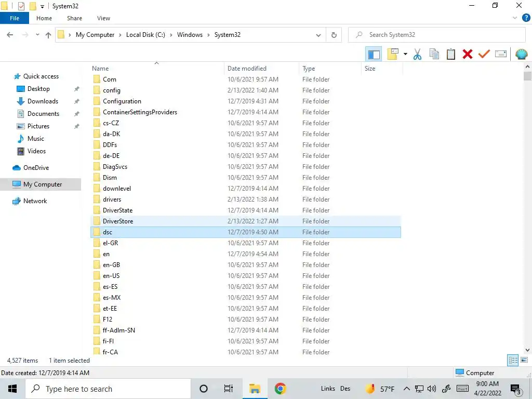Open the blue Help question icon
The width and height of the screenshot is (532, 399).
coord(526,18)
